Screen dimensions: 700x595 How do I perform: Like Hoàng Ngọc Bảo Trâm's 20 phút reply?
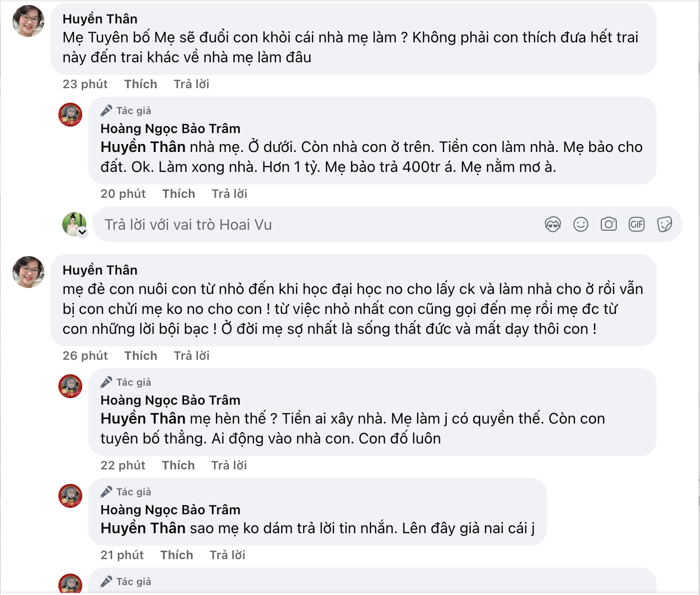178,194
